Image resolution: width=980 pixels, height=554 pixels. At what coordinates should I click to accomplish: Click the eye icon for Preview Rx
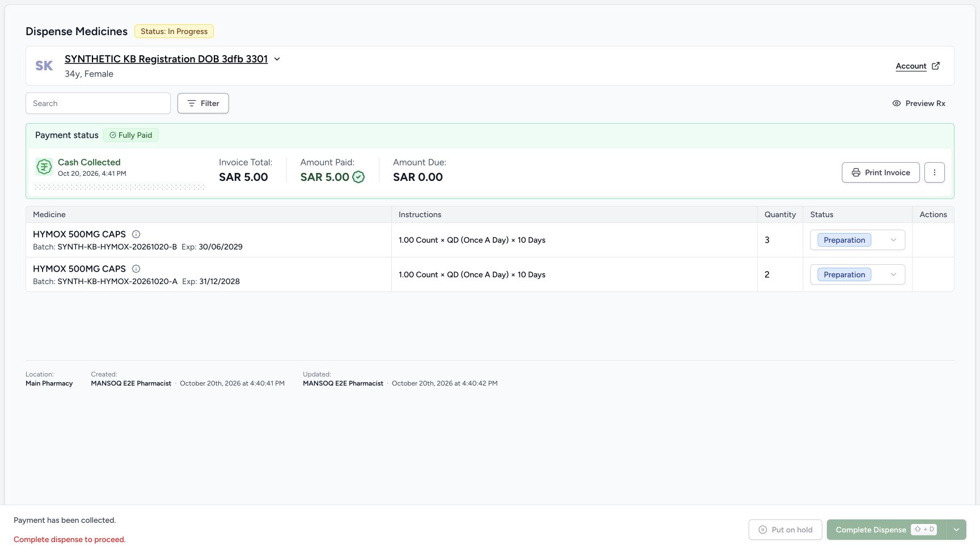coord(897,103)
